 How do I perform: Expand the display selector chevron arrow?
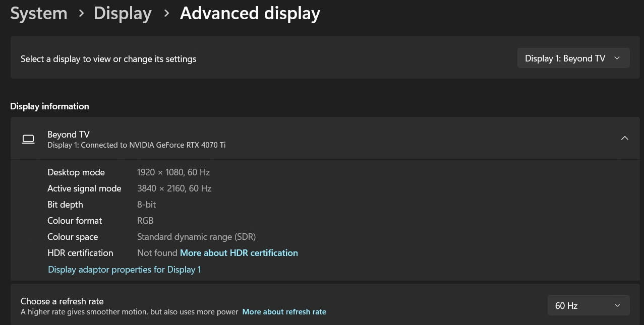click(617, 58)
